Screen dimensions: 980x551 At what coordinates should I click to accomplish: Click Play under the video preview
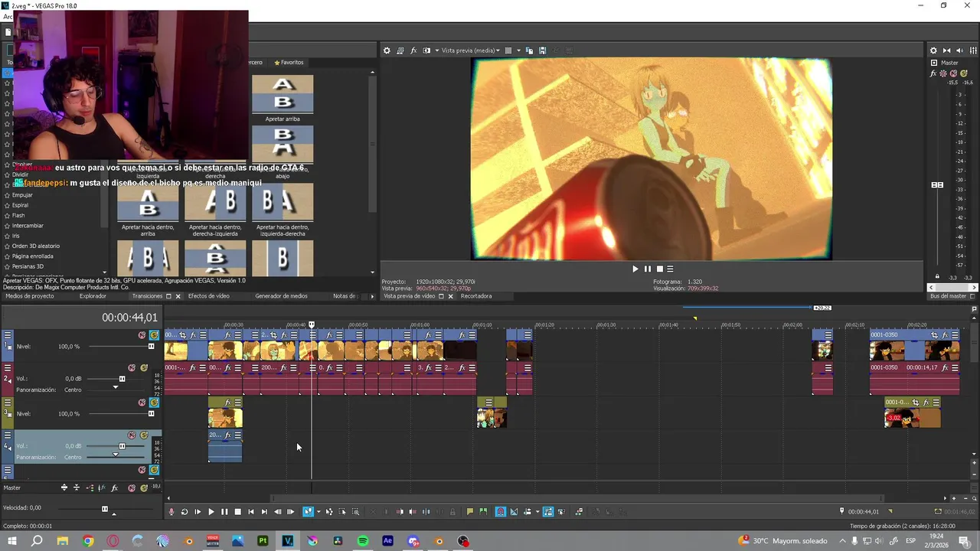[x=635, y=269]
